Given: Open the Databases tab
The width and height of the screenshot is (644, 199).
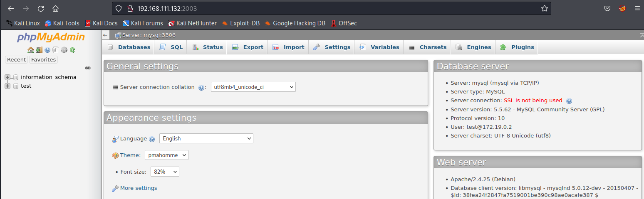Looking at the screenshot, I should pos(129,47).
